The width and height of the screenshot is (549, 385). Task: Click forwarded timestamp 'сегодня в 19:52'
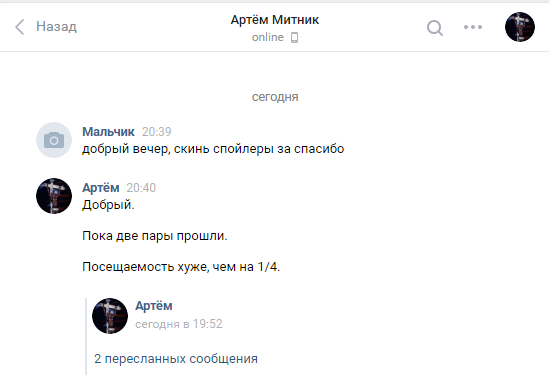pyautogui.click(x=179, y=324)
